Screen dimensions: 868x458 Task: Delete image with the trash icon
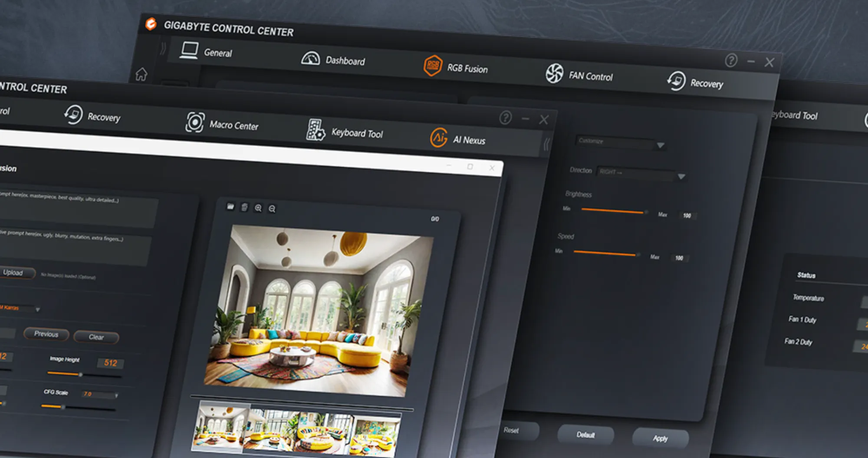coord(244,207)
